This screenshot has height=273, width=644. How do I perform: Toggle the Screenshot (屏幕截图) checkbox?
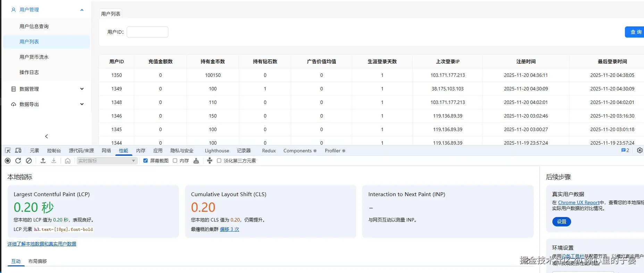[x=145, y=161]
